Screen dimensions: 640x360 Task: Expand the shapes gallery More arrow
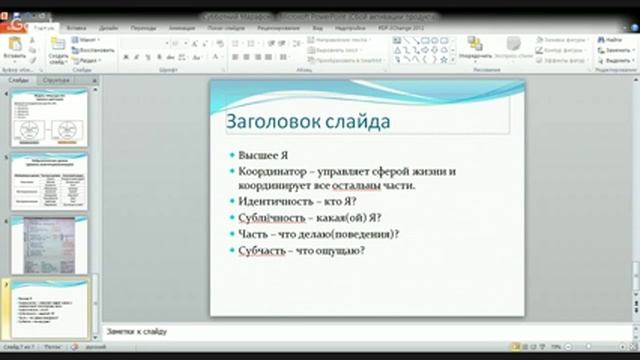pyautogui.click(x=453, y=60)
